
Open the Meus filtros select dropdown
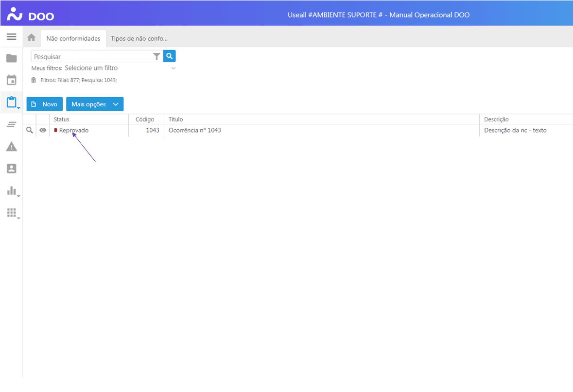pos(120,68)
